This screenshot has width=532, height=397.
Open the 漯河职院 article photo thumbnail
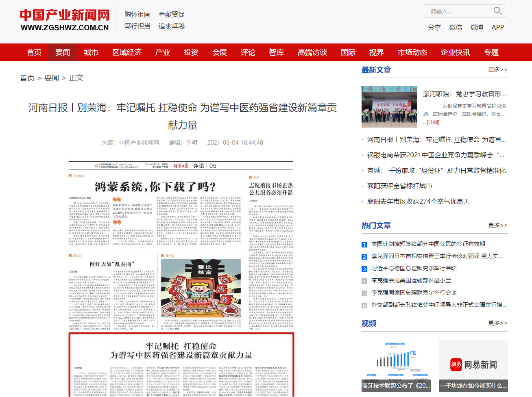point(389,107)
